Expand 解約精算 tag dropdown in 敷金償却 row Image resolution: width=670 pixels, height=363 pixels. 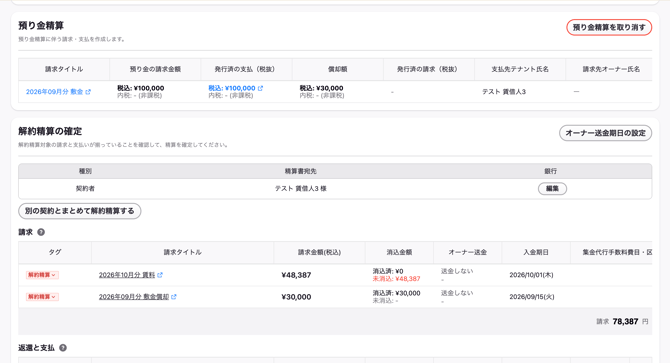42,297
